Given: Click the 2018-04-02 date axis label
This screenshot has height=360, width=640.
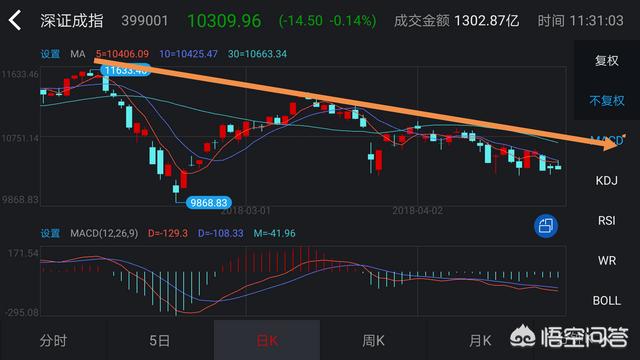Looking at the screenshot, I should pos(418,211).
